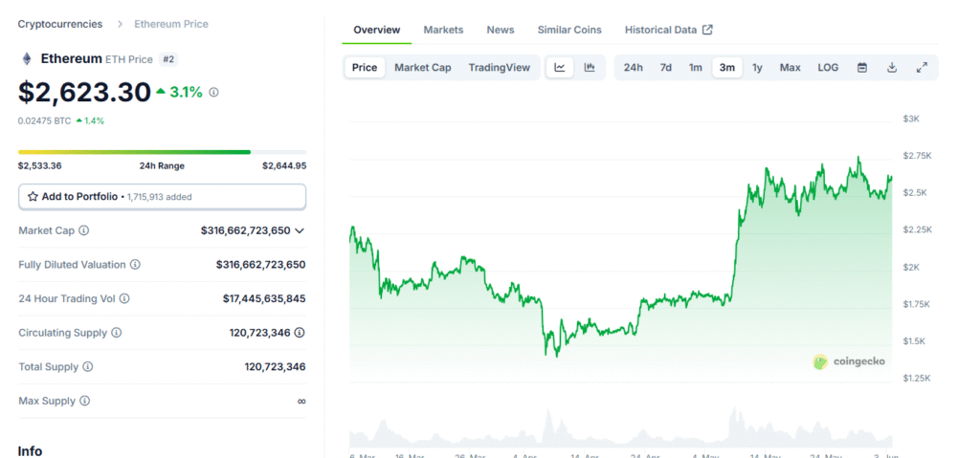This screenshot has height=458, width=980.
Task: Open the Similar Coins tab
Action: 569,30
